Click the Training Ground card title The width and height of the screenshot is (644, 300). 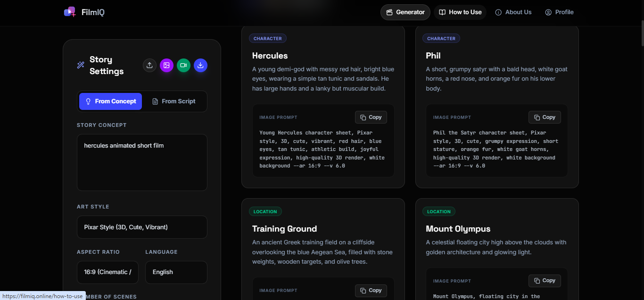click(x=285, y=229)
